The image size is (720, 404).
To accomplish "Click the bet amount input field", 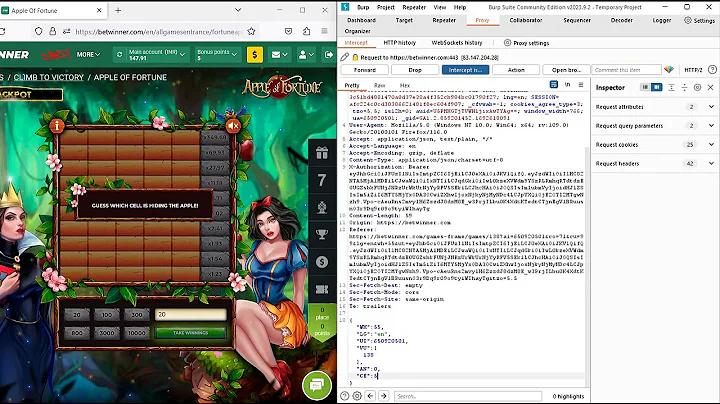I will pos(191,314).
